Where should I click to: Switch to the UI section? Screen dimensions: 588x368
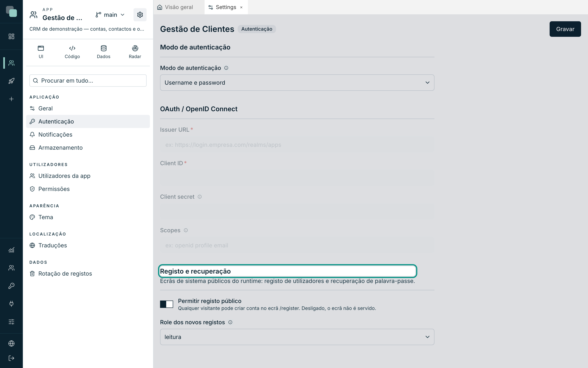click(x=41, y=52)
